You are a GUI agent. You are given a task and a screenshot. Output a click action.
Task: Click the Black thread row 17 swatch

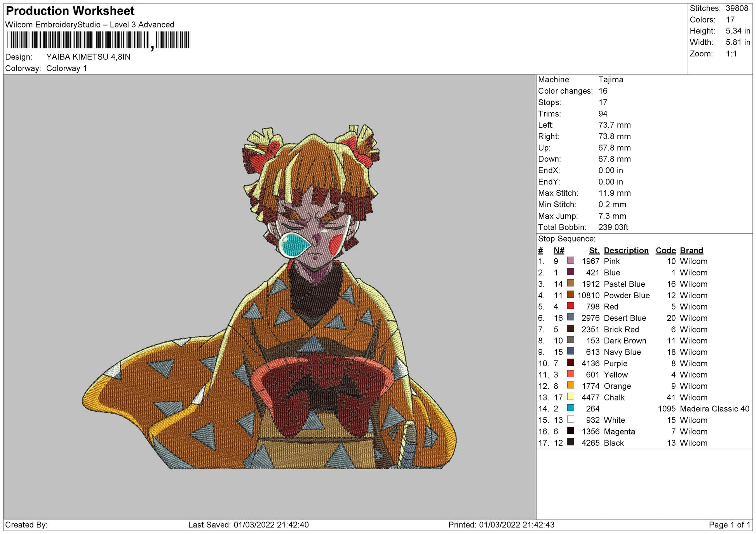pos(570,442)
